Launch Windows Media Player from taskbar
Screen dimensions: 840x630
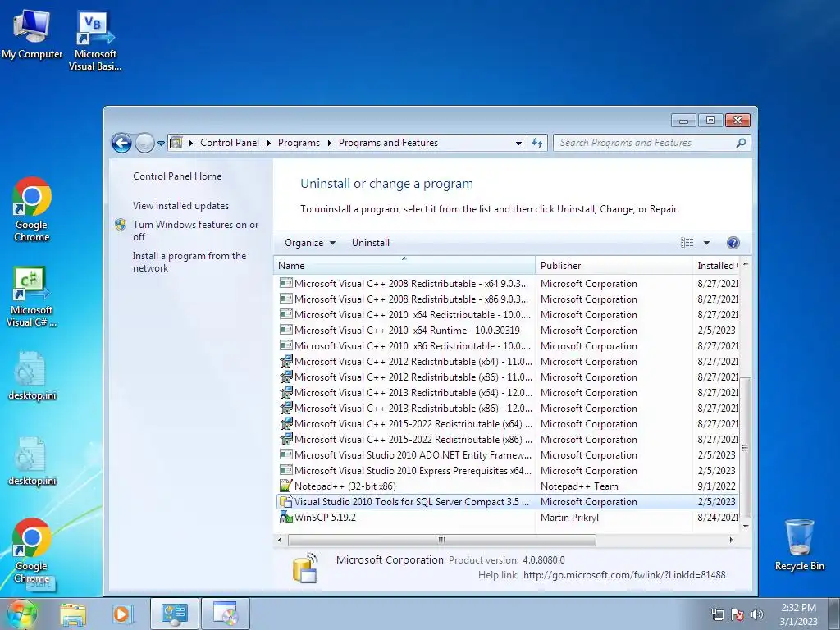[121, 614]
